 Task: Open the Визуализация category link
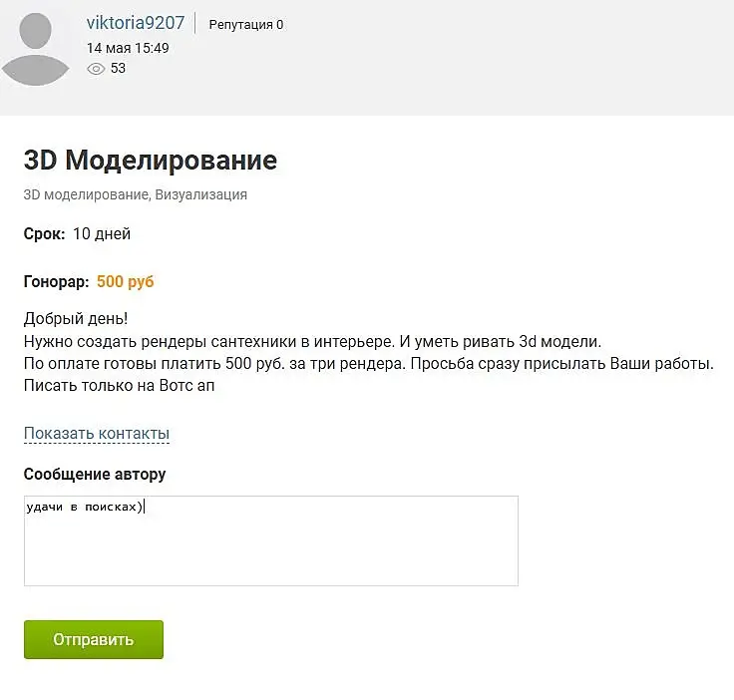pyautogui.click(x=201, y=195)
